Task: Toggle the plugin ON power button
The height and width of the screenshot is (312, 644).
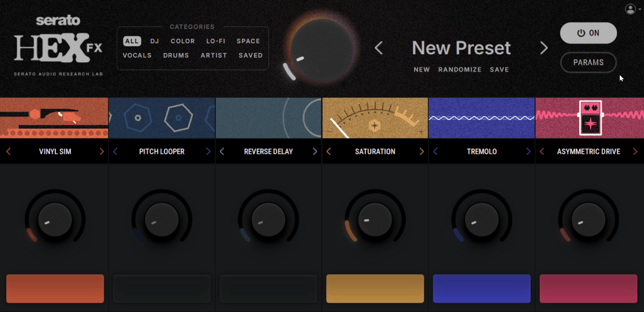Action: [x=588, y=33]
